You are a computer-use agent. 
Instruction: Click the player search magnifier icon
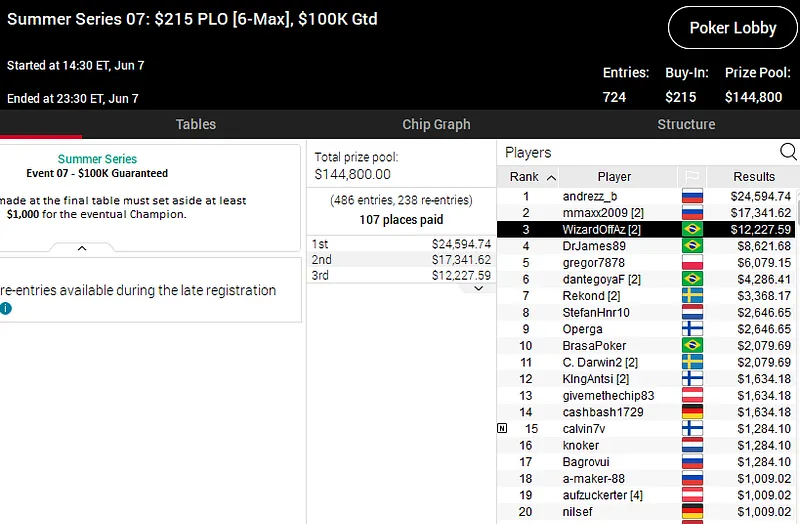click(x=788, y=152)
